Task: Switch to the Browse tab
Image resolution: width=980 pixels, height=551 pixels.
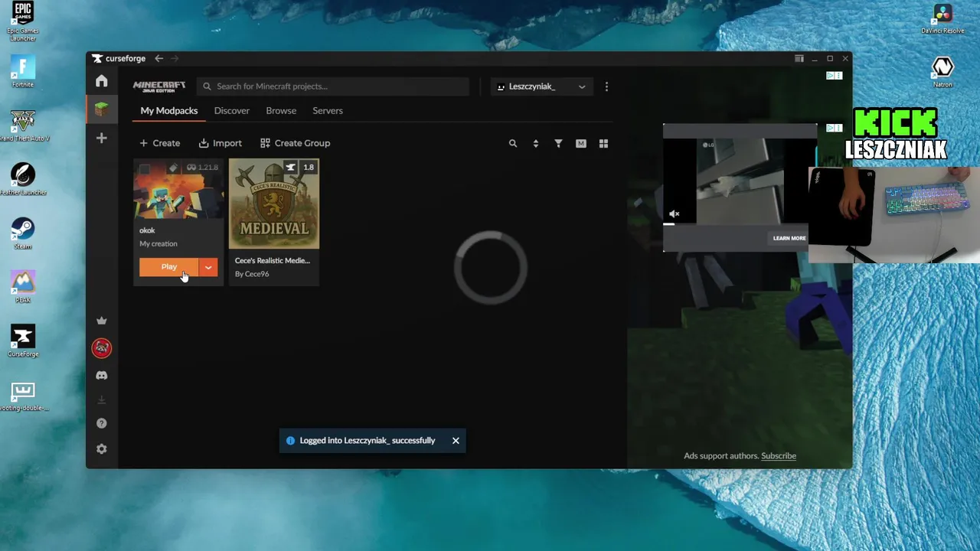Action: pos(281,111)
